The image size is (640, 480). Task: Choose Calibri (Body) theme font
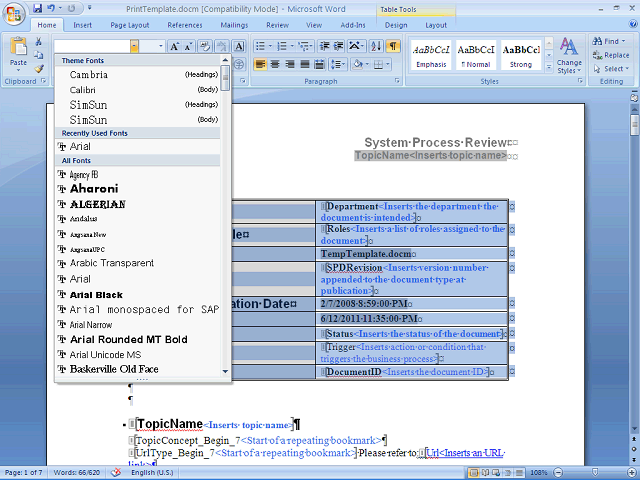[x=138, y=90]
